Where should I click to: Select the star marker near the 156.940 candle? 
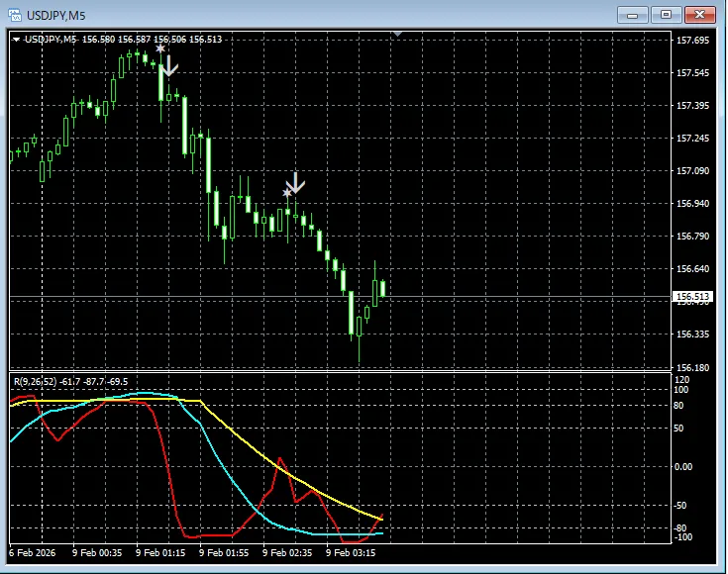tap(287, 192)
